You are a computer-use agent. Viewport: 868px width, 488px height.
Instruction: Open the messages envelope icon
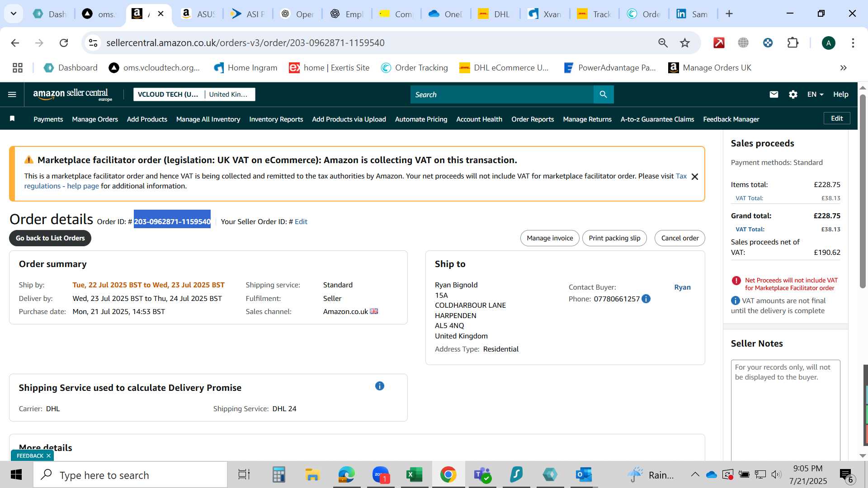point(774,94)
